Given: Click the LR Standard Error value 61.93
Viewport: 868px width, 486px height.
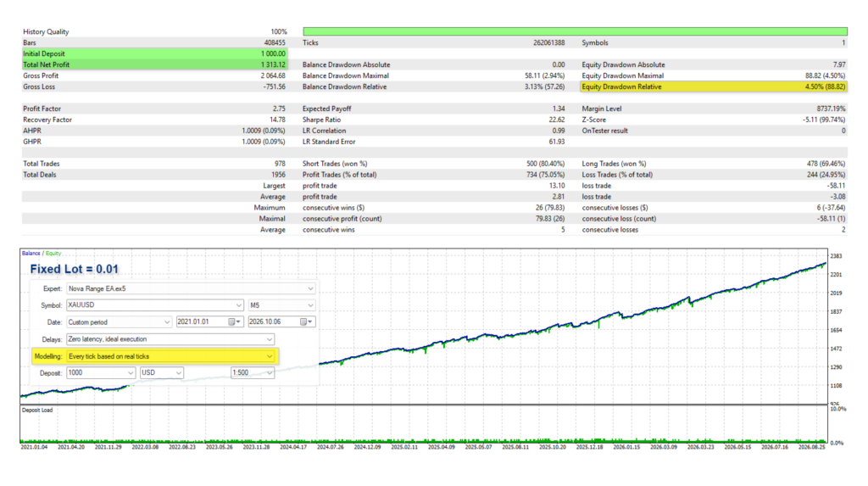Looking at the screenshot, I should point(557,142).
